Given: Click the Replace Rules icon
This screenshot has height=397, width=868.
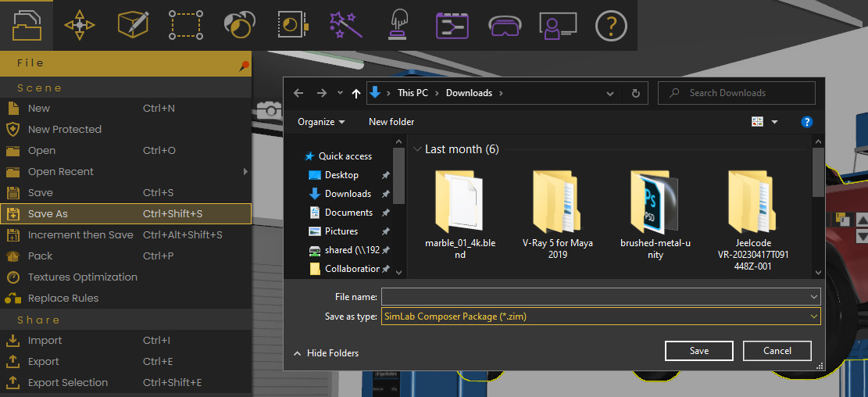Looking at the screenshot, I should [x=13, y=298].
